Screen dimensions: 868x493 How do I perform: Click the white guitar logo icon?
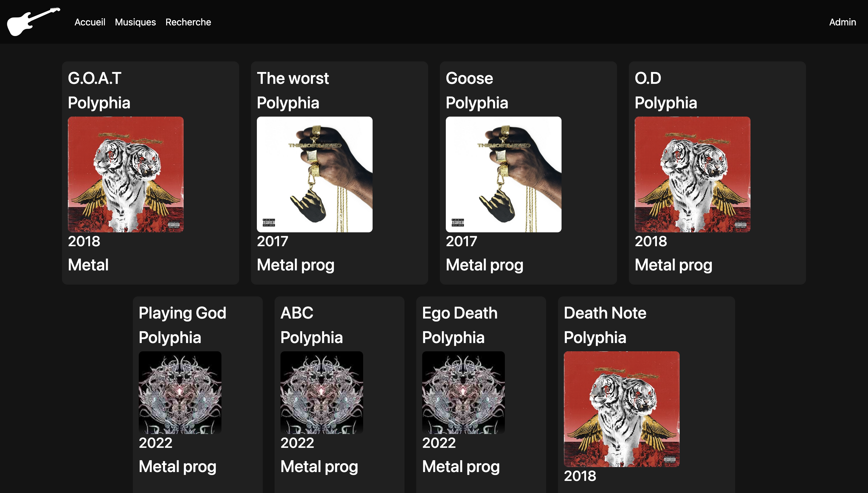(x=34, y=22)
